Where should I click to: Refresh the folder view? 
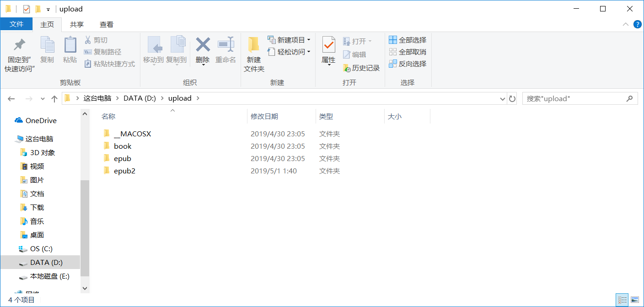(512, 98)
